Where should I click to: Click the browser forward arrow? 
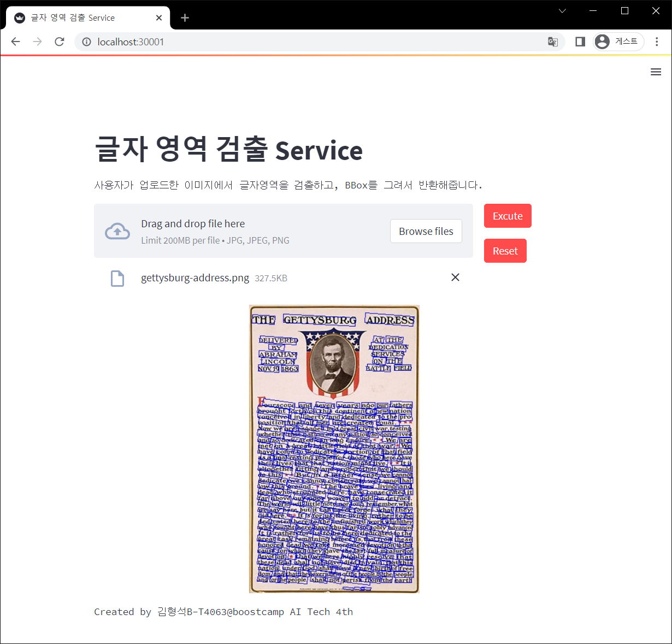pyautogui.click(x=37, y=42)
